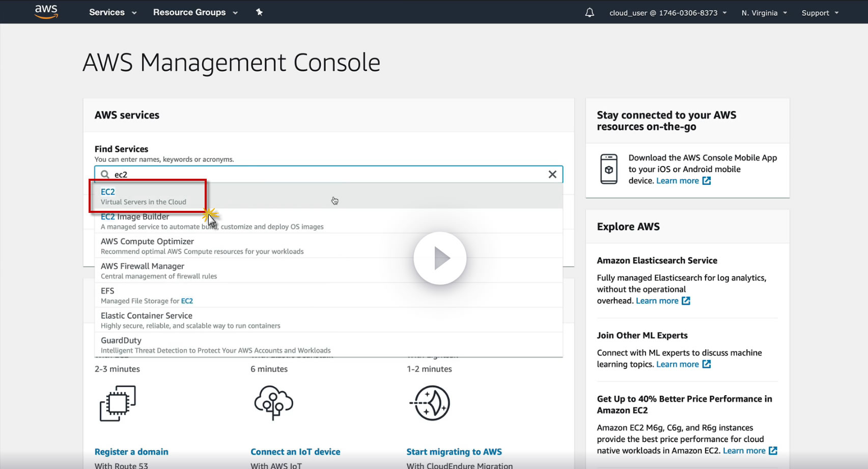
Task: Click the Register a domain link
Action: 131,452
